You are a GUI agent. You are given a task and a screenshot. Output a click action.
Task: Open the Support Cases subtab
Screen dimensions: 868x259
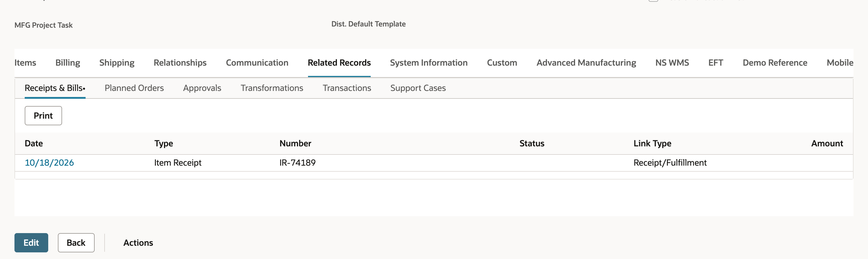point(418,88)
